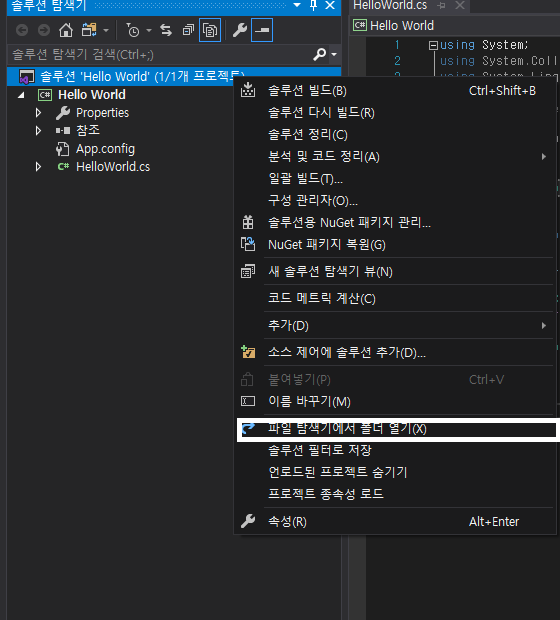Click the pending changes filter clock icon
The image size is (560, 620).
click(132, 30)
